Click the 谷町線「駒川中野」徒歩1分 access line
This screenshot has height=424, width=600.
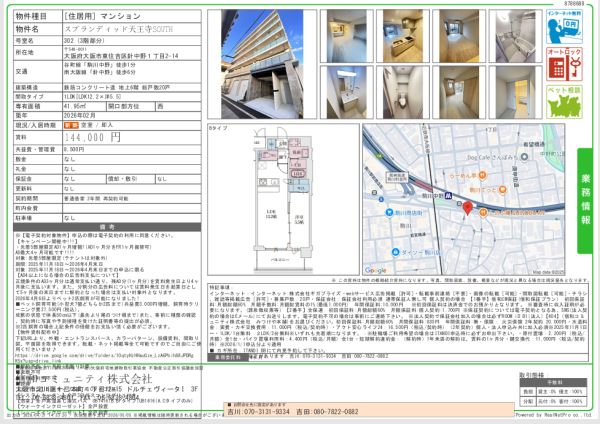(99, 65)
